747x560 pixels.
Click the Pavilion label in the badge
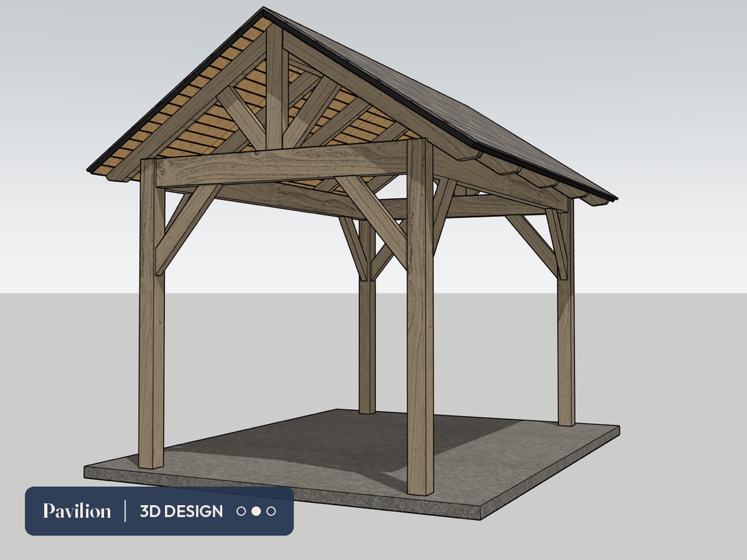[x=77, y=511]
